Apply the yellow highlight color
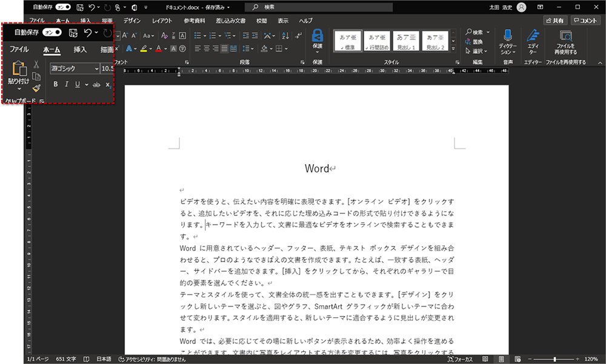 pos(144,48)
